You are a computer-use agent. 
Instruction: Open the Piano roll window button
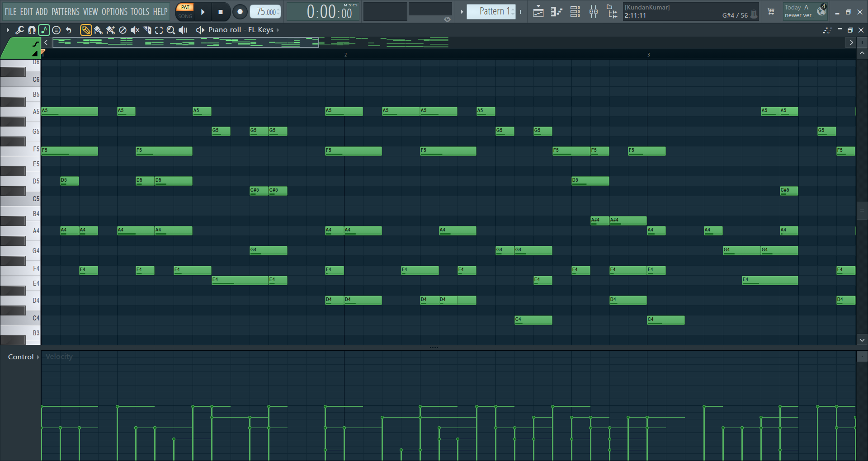[557, 12]
